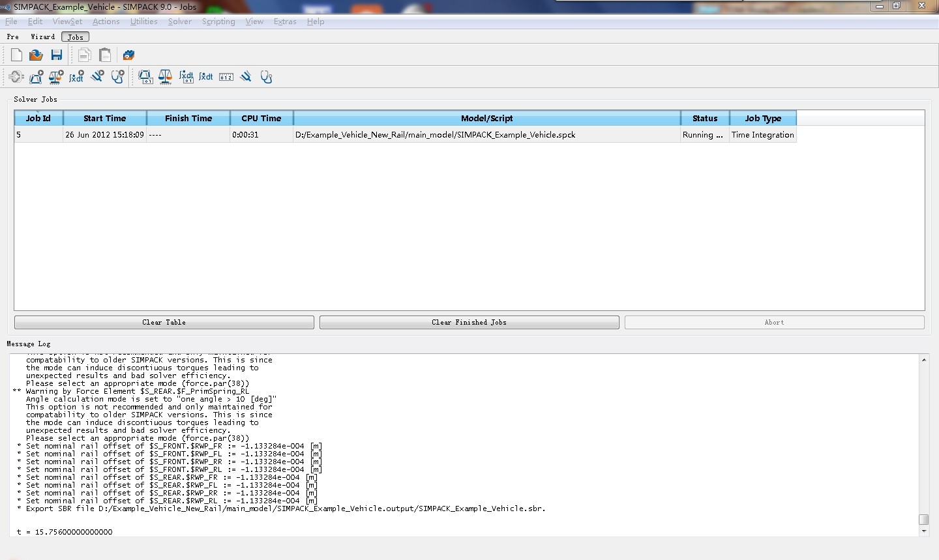Open the Edit menu
Screen dimensions: 939x560
pyautogui.click(x=35, y=22)
